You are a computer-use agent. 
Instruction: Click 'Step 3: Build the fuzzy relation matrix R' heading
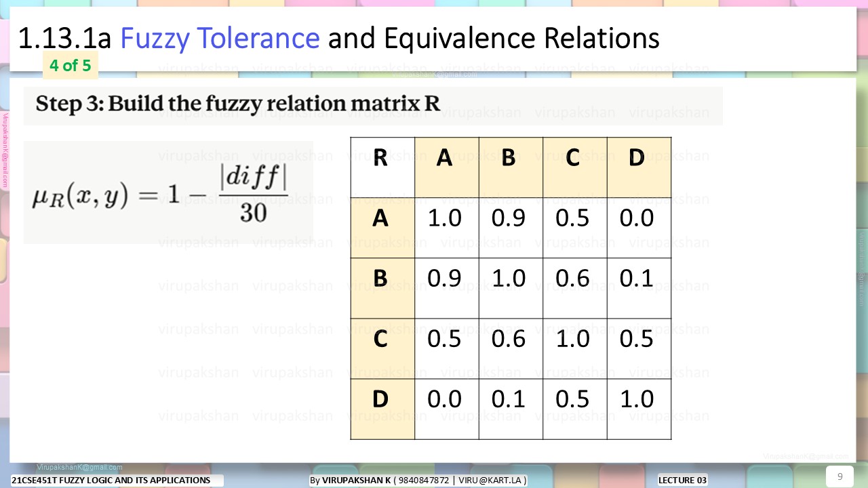[238, 104]
